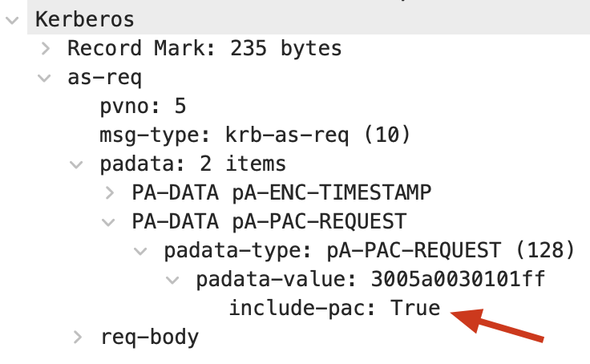Viewport: 590px width, 364px height.
Task: Expand the req-body chevron
Action: point(78,338)
